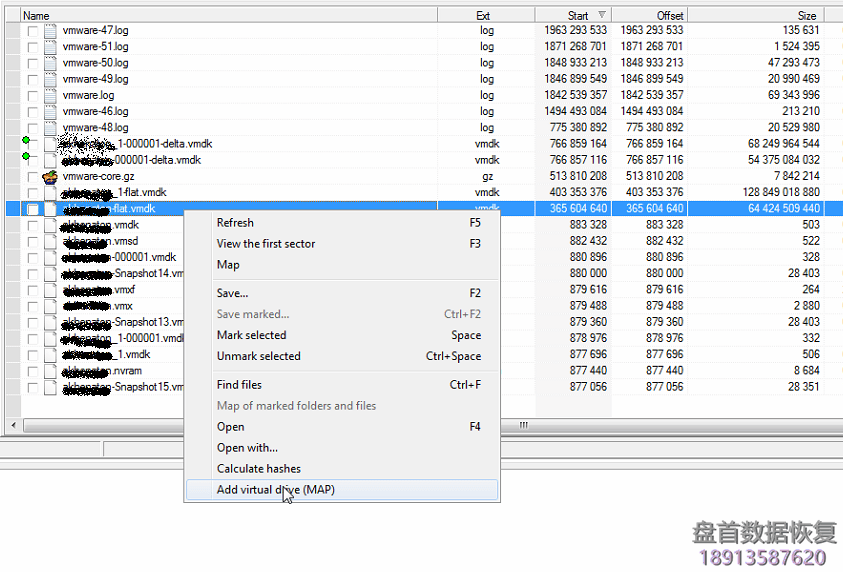This screenshot has width=843, height=572.
Task: Click the vmware-46.log file icon
Action: pos(50,111)
